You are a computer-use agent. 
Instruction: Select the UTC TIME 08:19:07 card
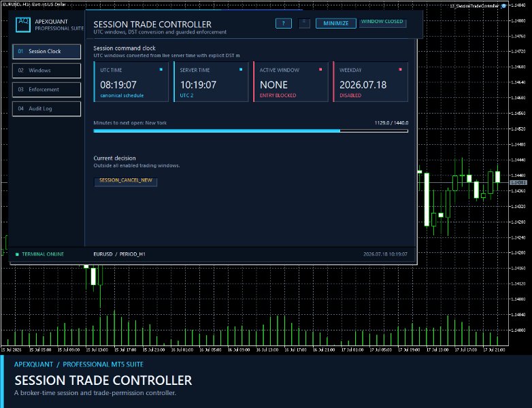coord(131,82)
